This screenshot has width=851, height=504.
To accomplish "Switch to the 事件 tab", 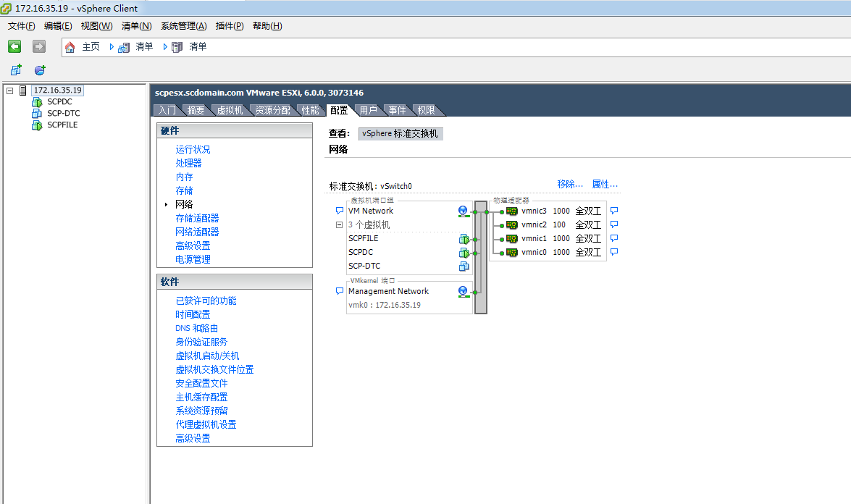I will point(398,110).
